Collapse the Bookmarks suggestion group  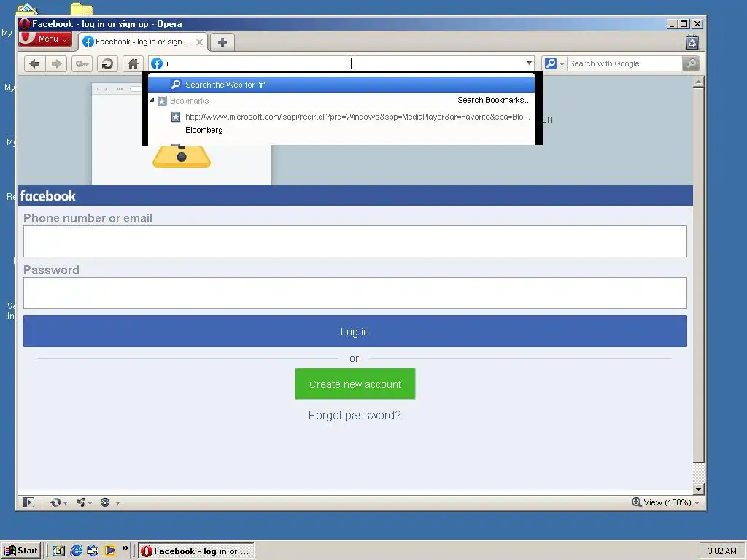tap(152, 101)
